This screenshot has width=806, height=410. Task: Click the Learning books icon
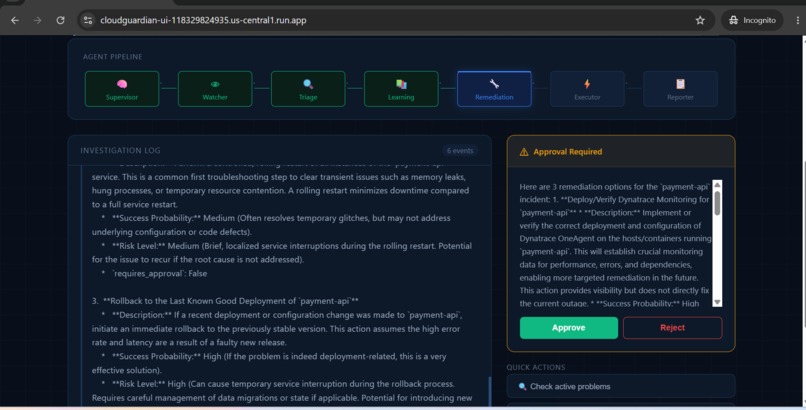(x=401, y=84)
